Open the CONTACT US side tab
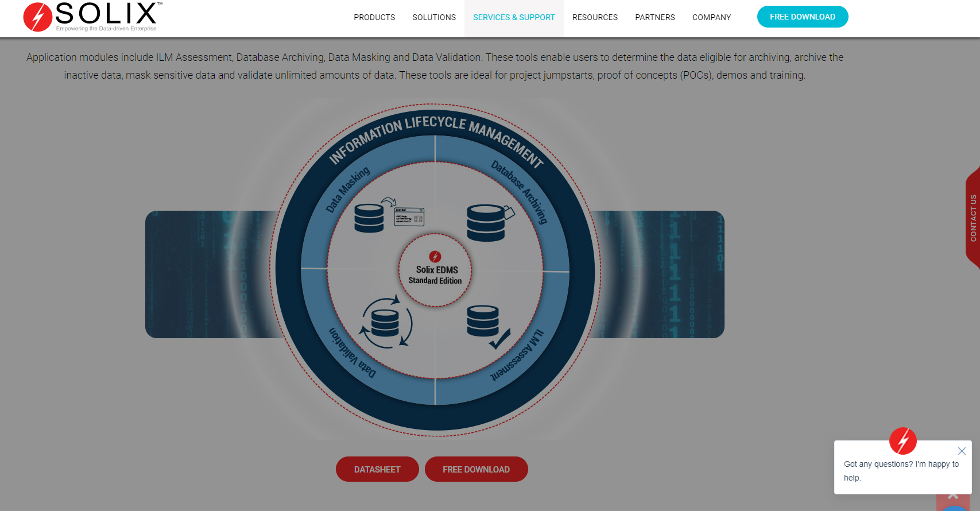Viewport: 980px width, 511px height. coord(973,218)
